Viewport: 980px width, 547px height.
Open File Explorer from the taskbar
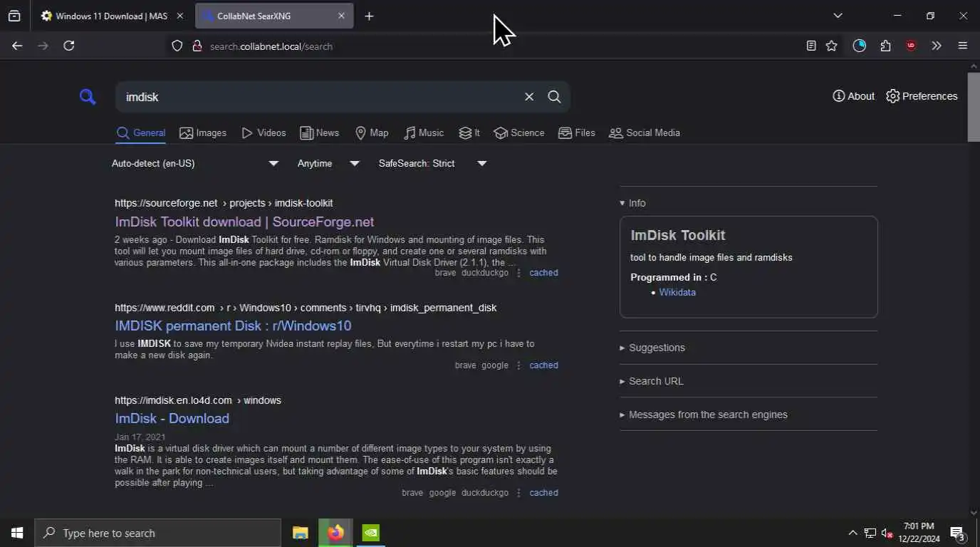click(x=301, y=533)
